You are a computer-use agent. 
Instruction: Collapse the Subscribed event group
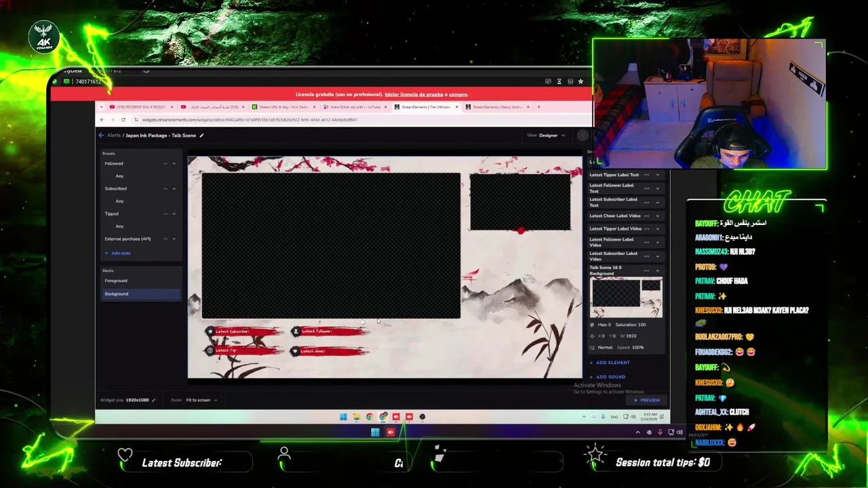pyautogui.click(x=174, y=188)
